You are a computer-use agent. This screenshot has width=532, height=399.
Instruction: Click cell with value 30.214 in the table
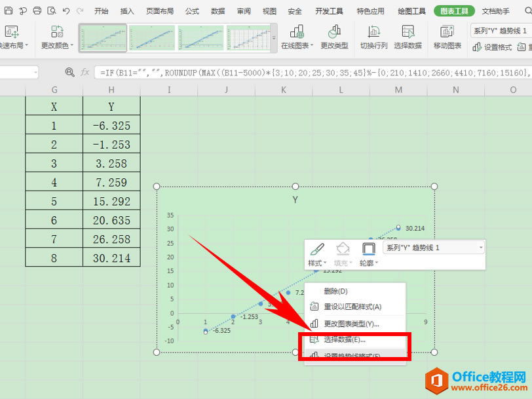tap(111, 258)
